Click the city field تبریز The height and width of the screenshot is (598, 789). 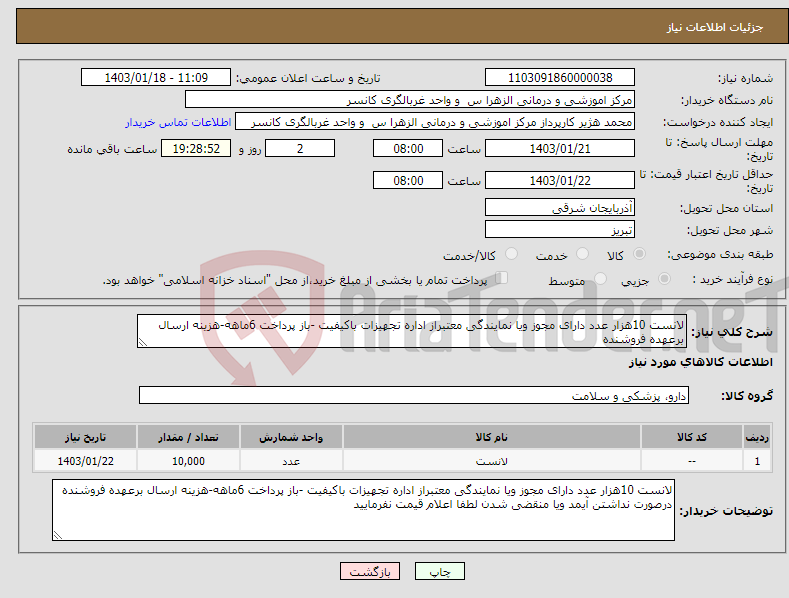[x=560, y=230]
